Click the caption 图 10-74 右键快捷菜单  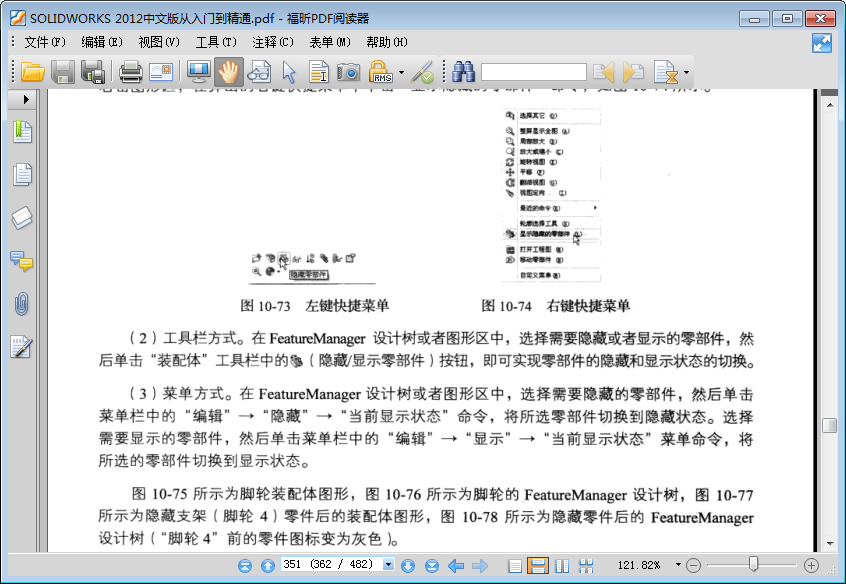coord(556,306)
